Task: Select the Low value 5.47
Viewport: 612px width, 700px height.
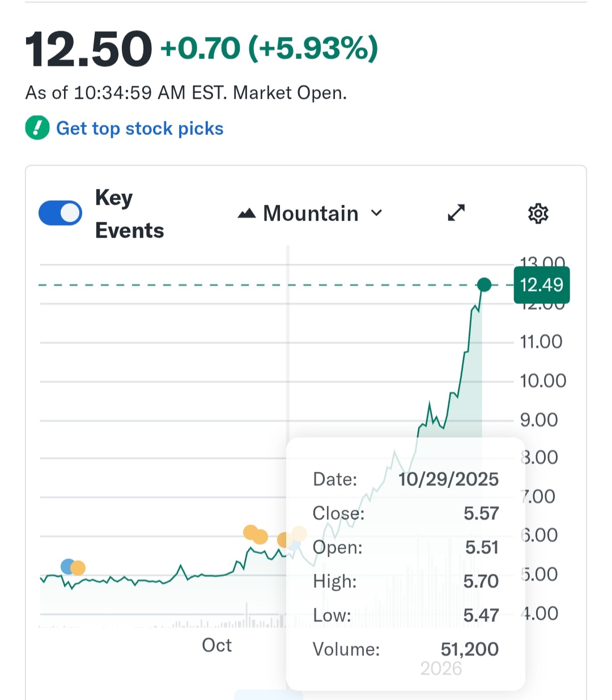Action: tap(481, 616)
